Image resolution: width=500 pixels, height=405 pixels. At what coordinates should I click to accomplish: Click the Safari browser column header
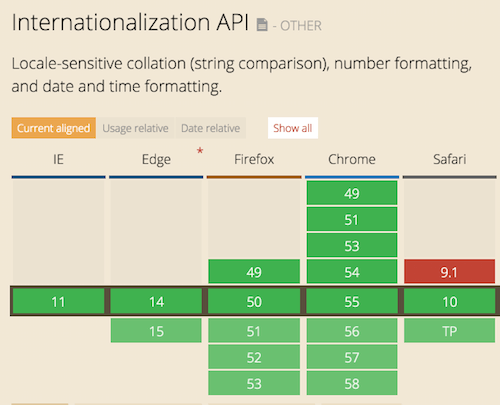(450, 159)
